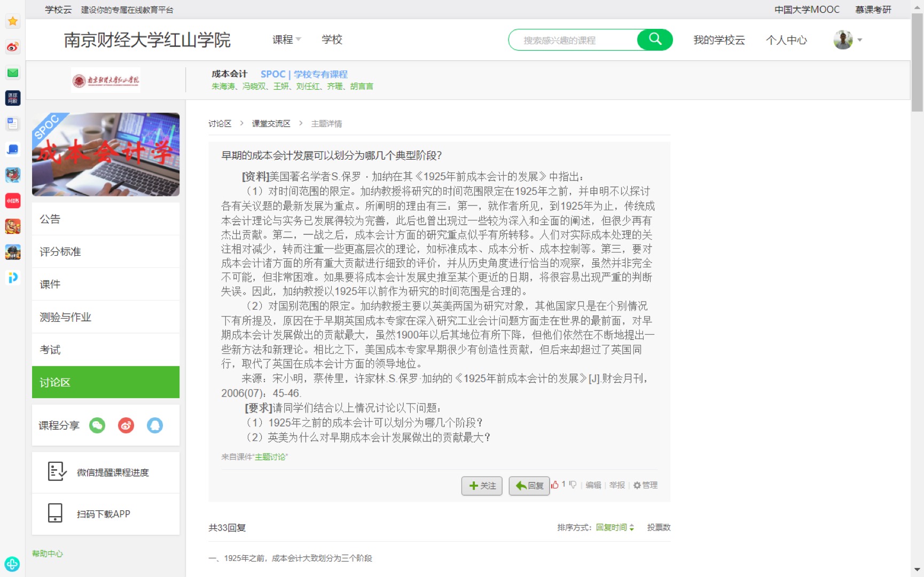Viewport: 924px width, 577px height.
Task: Click the 回复 reply button
Action: point(529,486)
